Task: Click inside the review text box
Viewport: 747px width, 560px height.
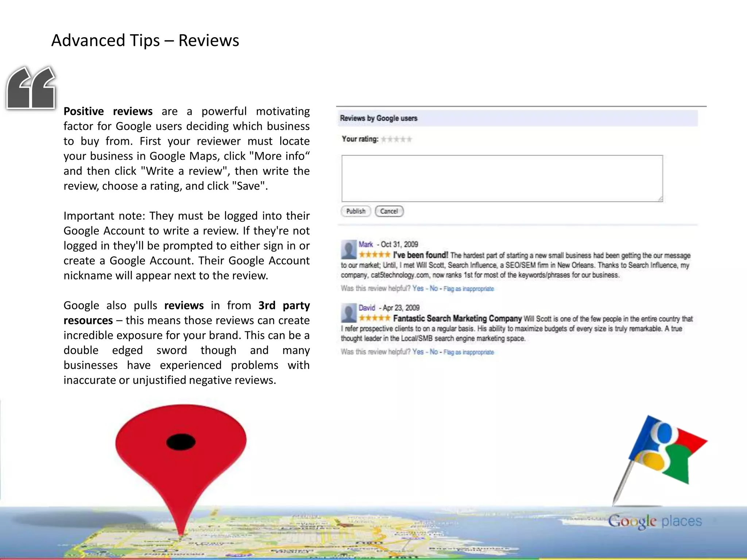Action: tap(502, 178)
